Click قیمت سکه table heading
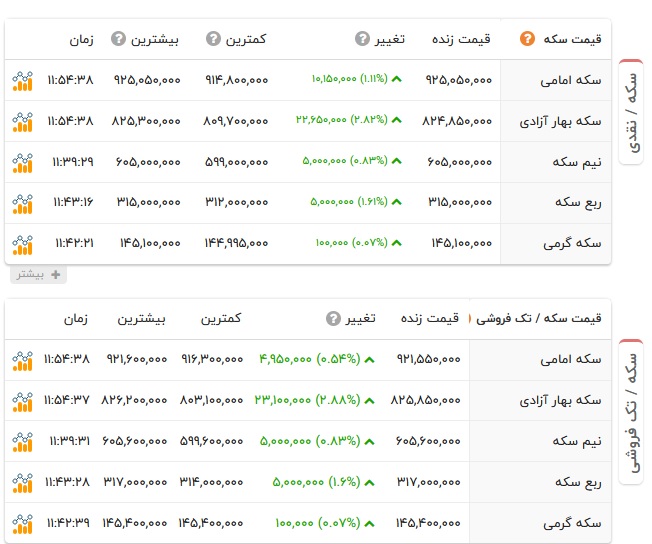 tap(572, 39)
